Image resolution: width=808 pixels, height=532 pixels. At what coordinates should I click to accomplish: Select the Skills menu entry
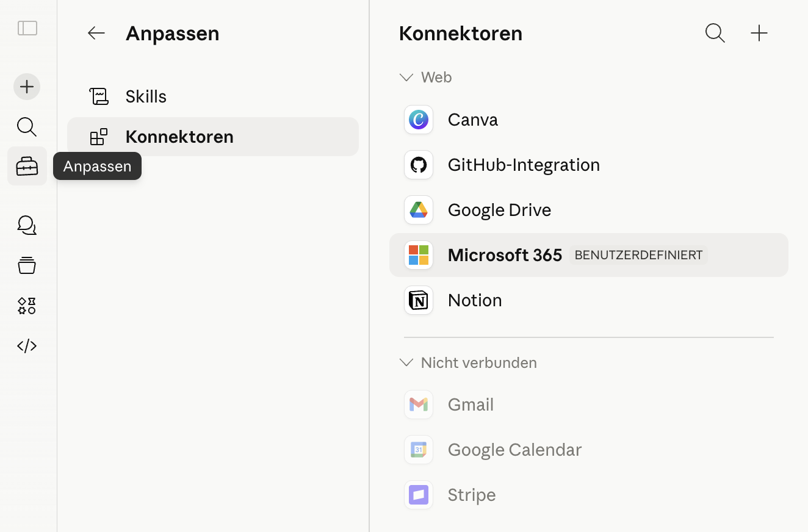pos(146,96)
